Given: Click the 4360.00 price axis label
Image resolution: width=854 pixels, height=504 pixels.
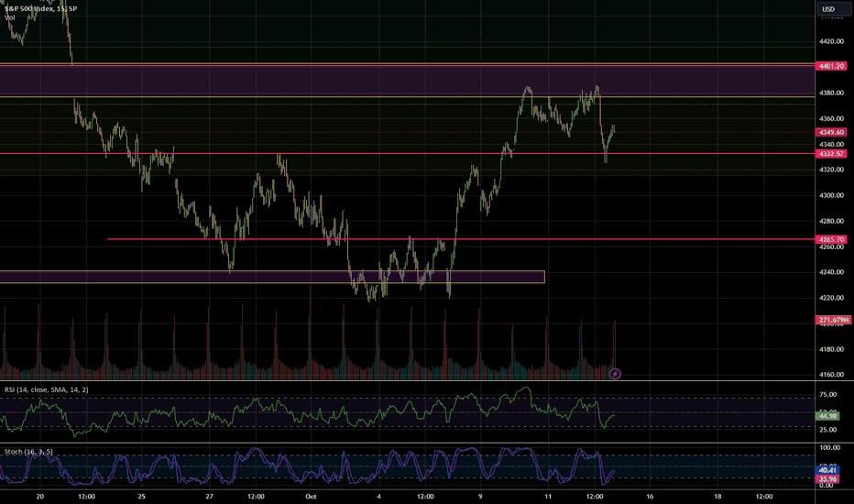Looking at the screenshot, I should click(x=831, y=118).
